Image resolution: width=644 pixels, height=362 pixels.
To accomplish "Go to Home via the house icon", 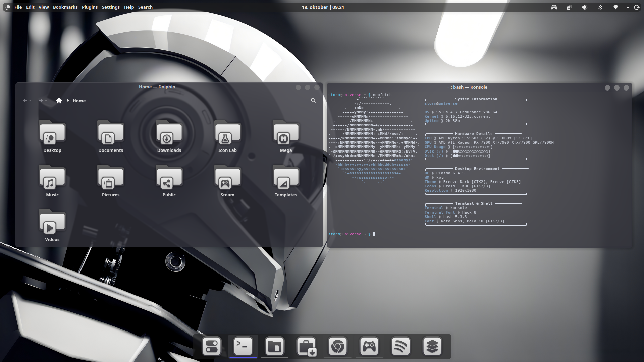I will (x=59, y=100).
